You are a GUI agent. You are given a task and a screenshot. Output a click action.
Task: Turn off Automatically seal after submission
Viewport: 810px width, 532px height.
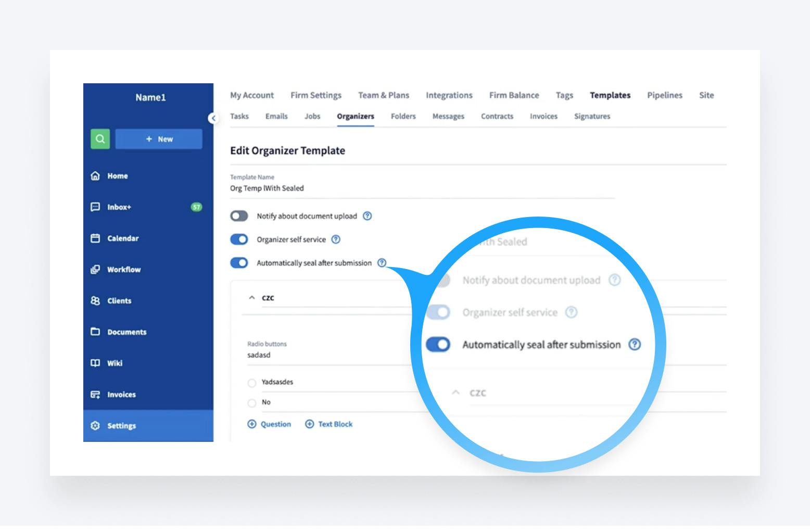click(x=239, y=263)
